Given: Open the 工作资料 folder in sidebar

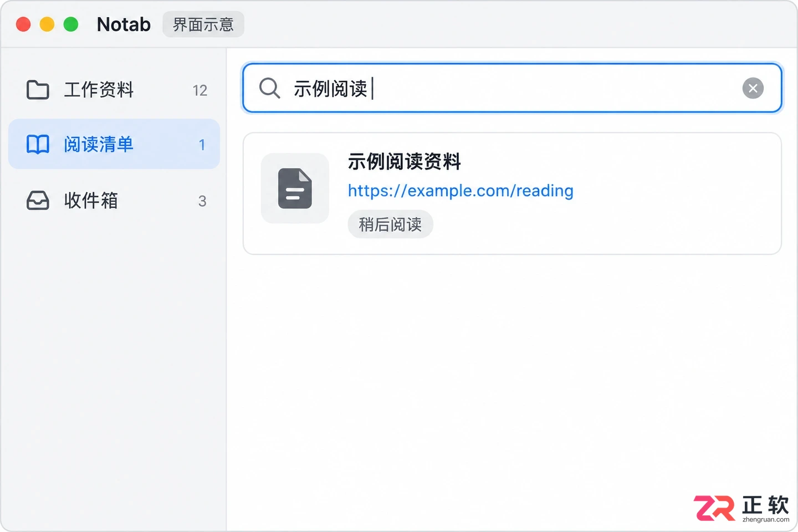Looking at the screenshot, I should pos(114,90).
